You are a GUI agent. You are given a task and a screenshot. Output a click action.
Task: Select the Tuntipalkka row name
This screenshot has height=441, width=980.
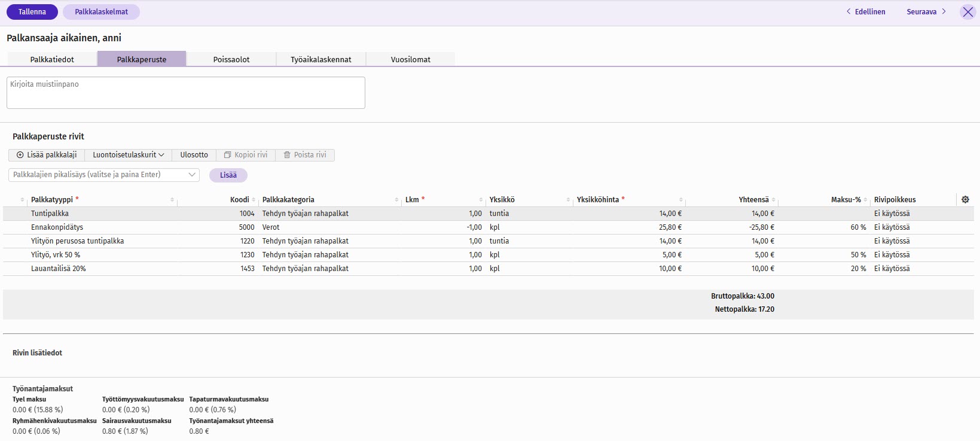pos(50,214)
